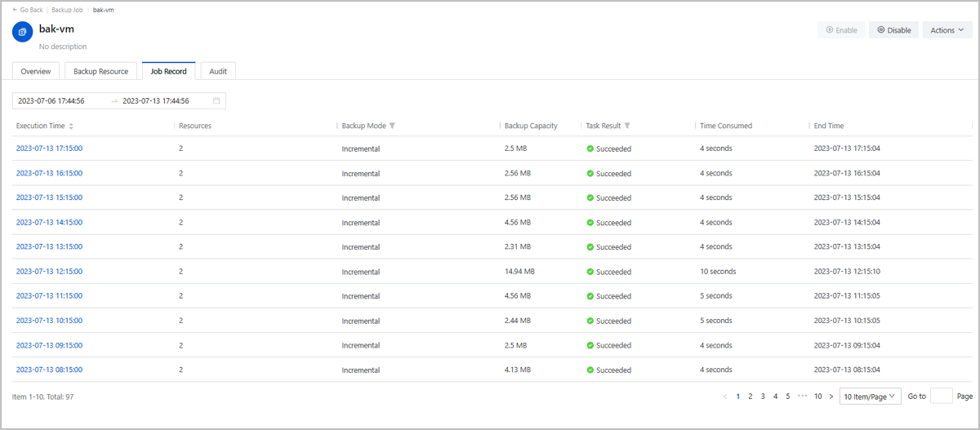Screen dimensions: 980x430
Task: Jump to page 10 in pagination
Action: coord(818,396)
